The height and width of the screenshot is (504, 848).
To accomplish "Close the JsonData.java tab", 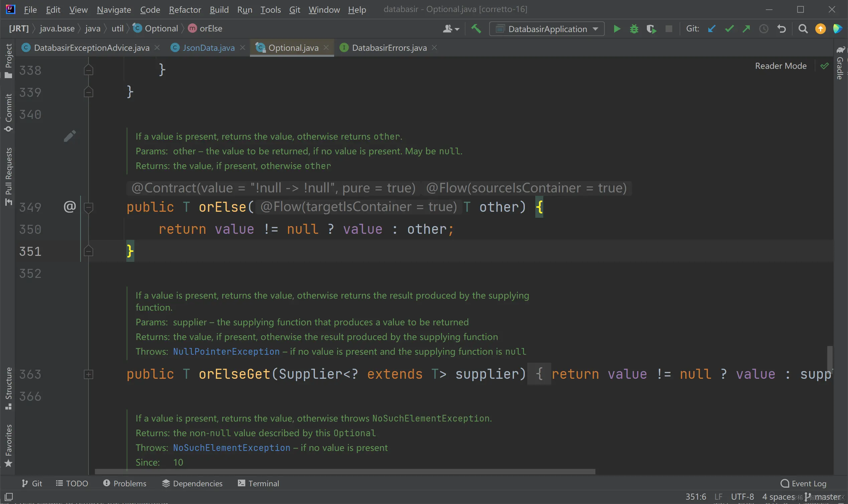I will click(x=243, y=47).
